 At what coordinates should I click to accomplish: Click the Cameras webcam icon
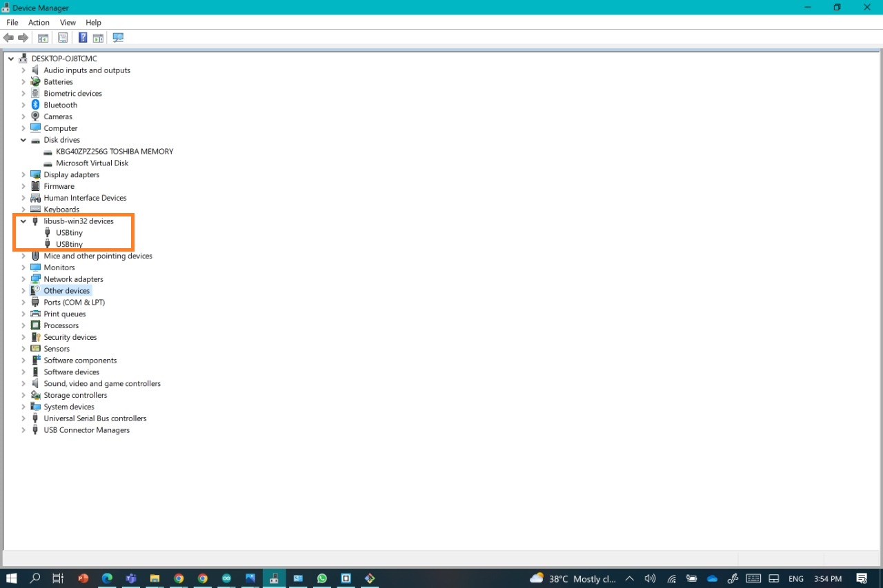pyautogui.click(x=35, y=116)
